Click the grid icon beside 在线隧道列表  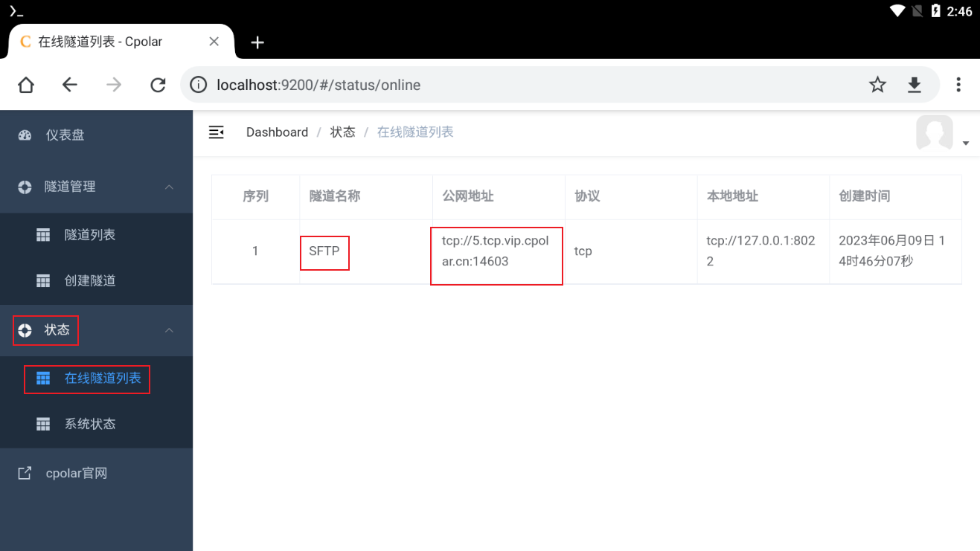tap(43, 378)
